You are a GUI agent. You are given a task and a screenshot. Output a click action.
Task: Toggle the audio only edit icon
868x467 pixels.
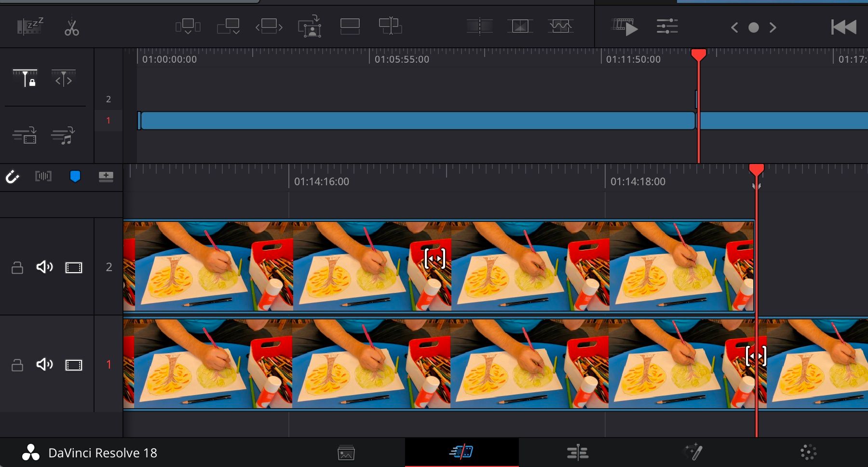point(63,136)
